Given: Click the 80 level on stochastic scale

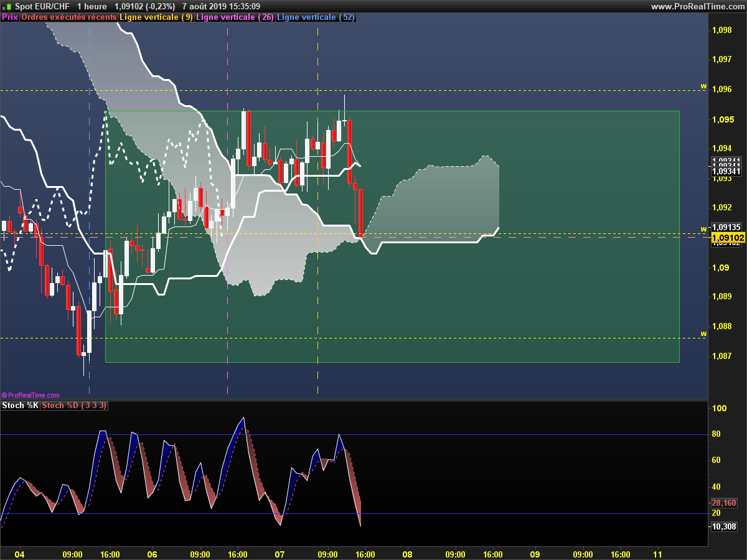Looking at the screenshot, I should pyautogui.click(x=716, y=434).
